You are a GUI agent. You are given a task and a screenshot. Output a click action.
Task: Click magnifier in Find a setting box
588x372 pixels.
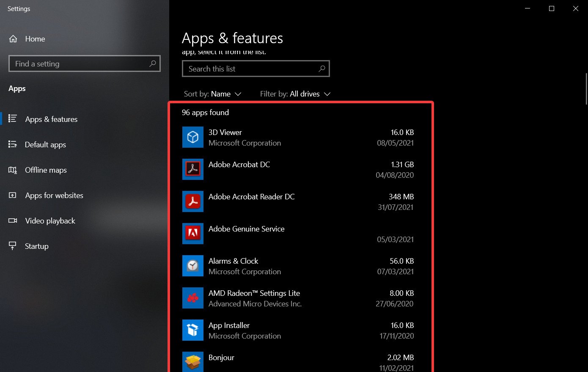[153, 63]
